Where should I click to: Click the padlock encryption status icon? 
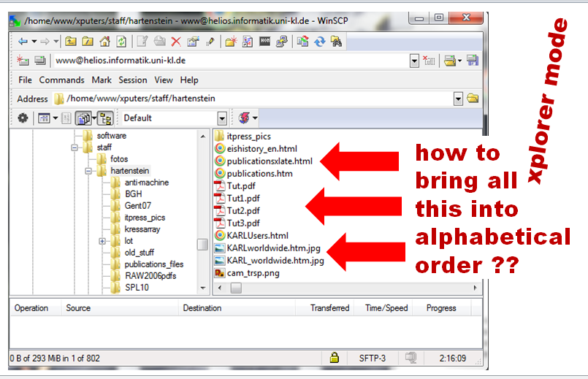point(335,358)
